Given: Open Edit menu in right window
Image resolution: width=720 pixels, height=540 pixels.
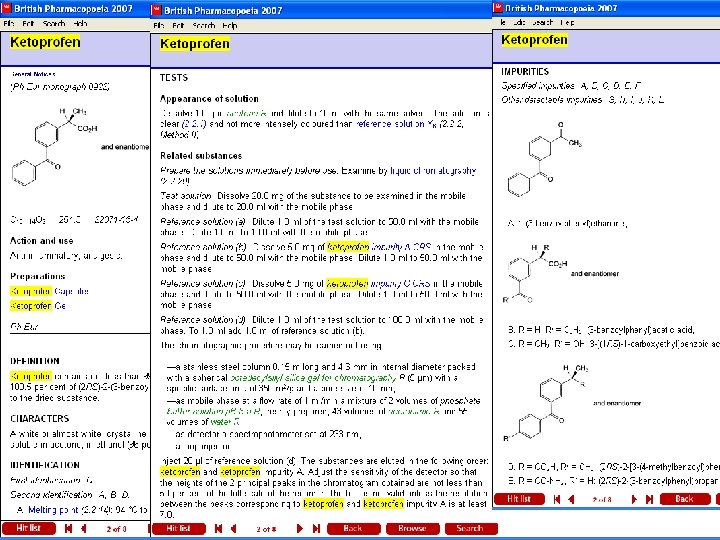Looking at the screenshot, I should pyautogui.click(x=519, y=22).
